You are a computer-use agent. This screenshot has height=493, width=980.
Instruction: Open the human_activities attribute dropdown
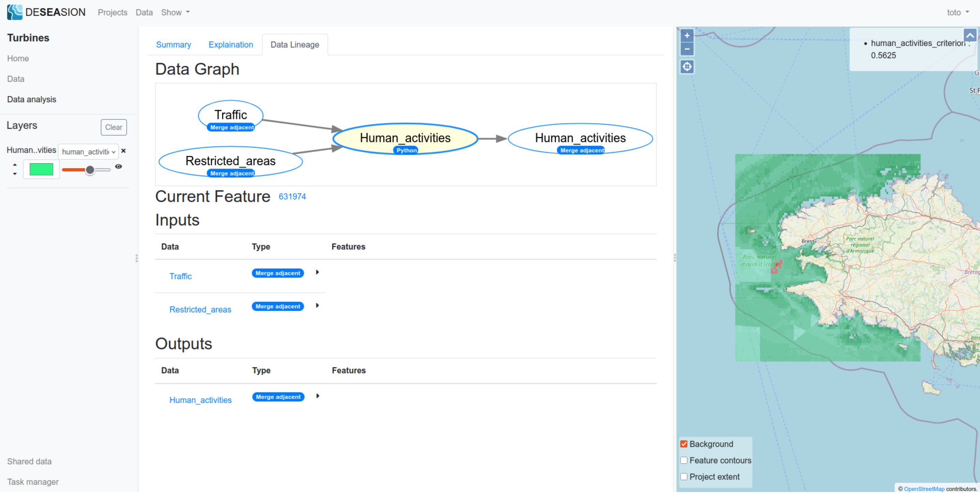point(88,152)
